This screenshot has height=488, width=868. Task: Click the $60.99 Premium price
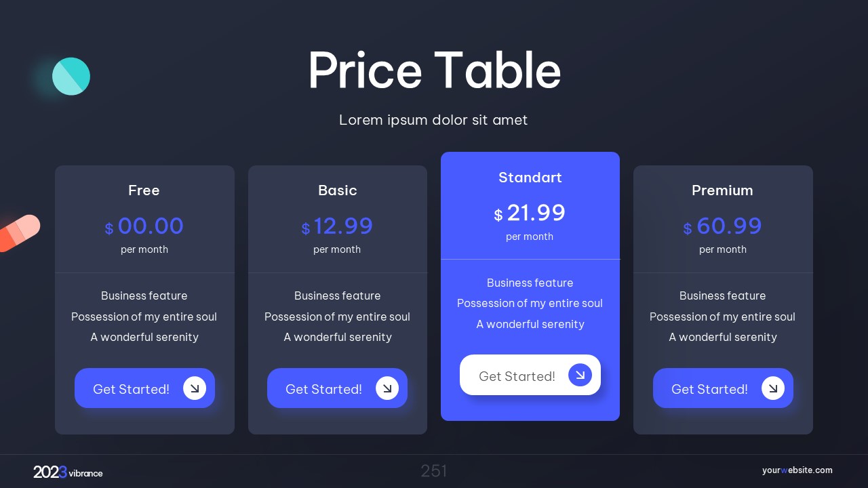tap(723, 226)
